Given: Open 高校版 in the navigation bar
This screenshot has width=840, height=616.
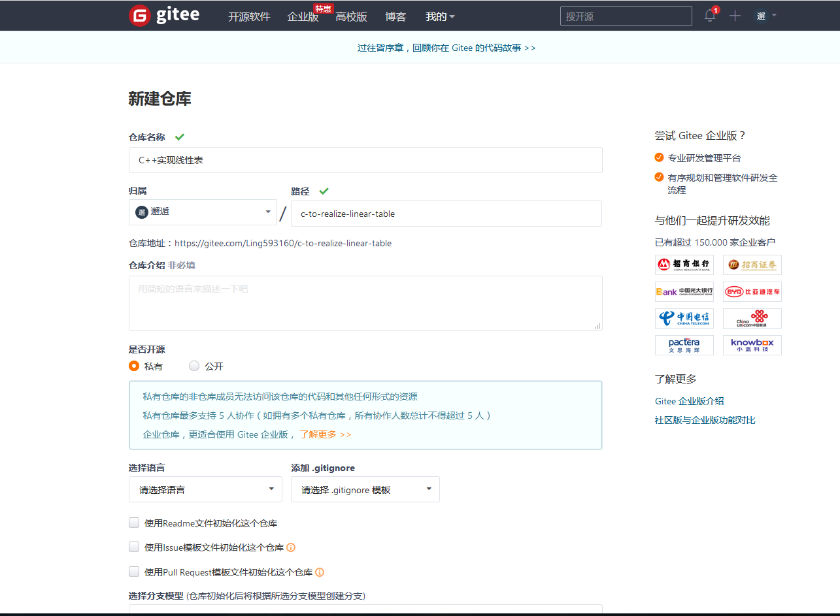Looking at the screenshot, I should [x=352, y=16].
